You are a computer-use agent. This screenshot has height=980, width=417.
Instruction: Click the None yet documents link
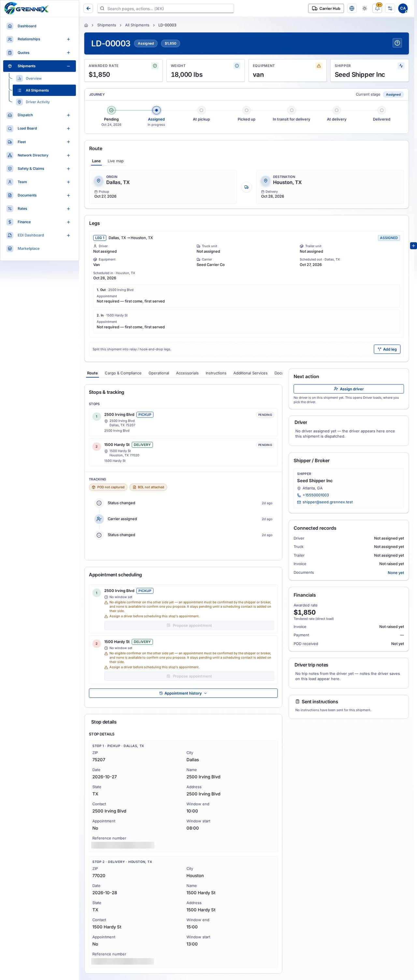(x=396, y=572)
